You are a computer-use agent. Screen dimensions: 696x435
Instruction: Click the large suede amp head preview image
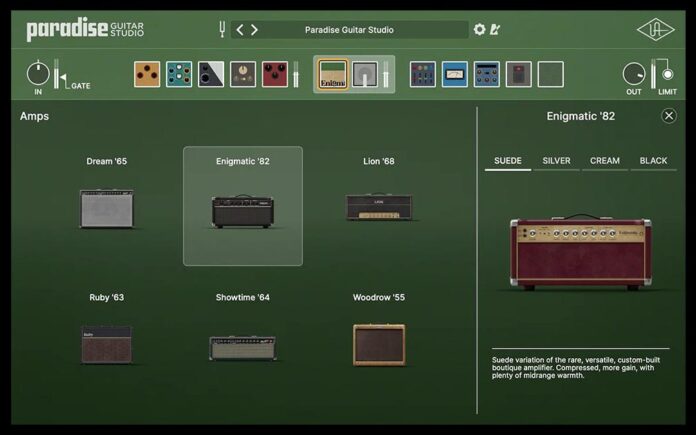580,252
